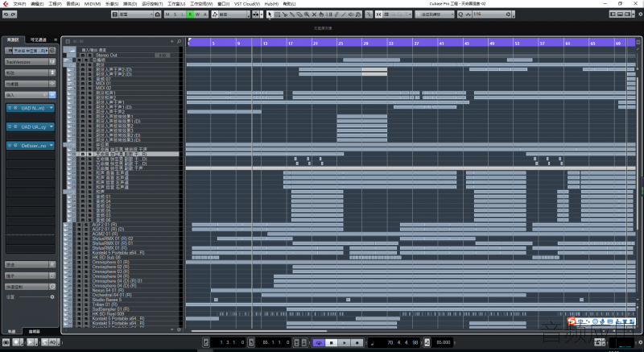Click the iterative quantize Q icon
This screenshot has width=644, height=352.
click(x=460, y=14)
